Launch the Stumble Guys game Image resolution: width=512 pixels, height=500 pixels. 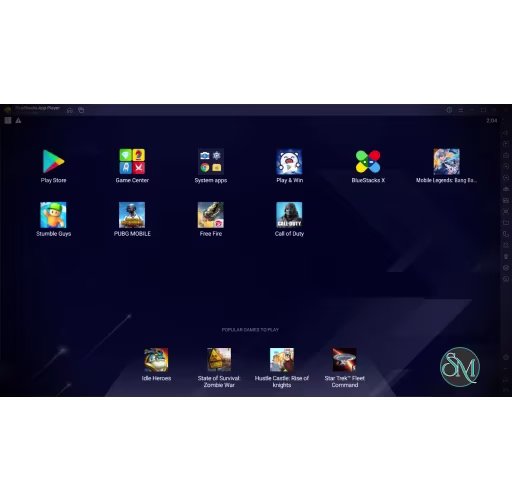[x=53, y=215]
